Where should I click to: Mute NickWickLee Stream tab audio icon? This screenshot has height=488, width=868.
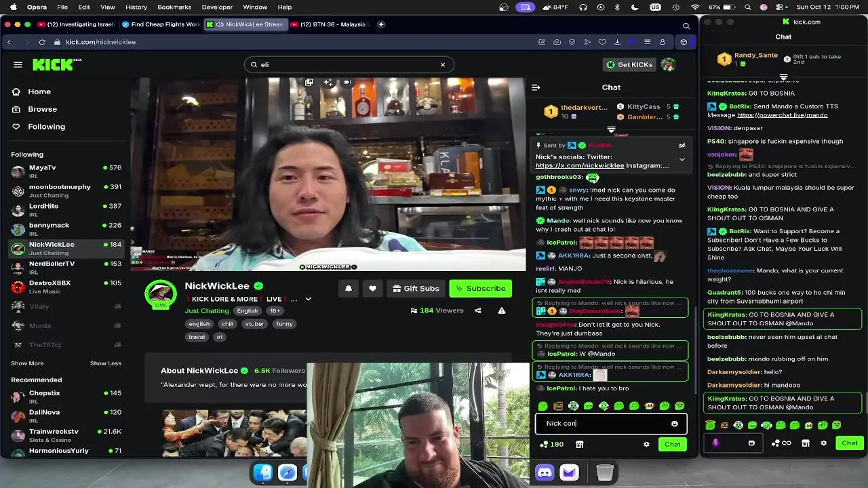coord(220,24)
